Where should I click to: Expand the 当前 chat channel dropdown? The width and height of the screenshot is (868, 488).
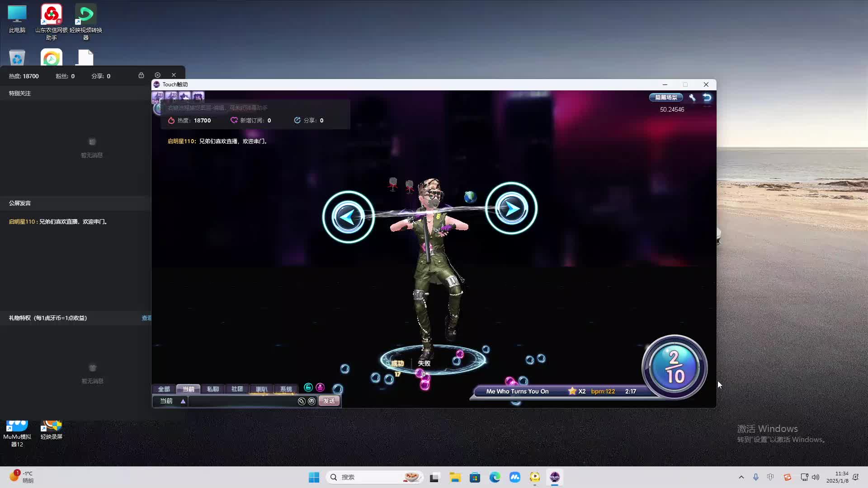(183, 401)
